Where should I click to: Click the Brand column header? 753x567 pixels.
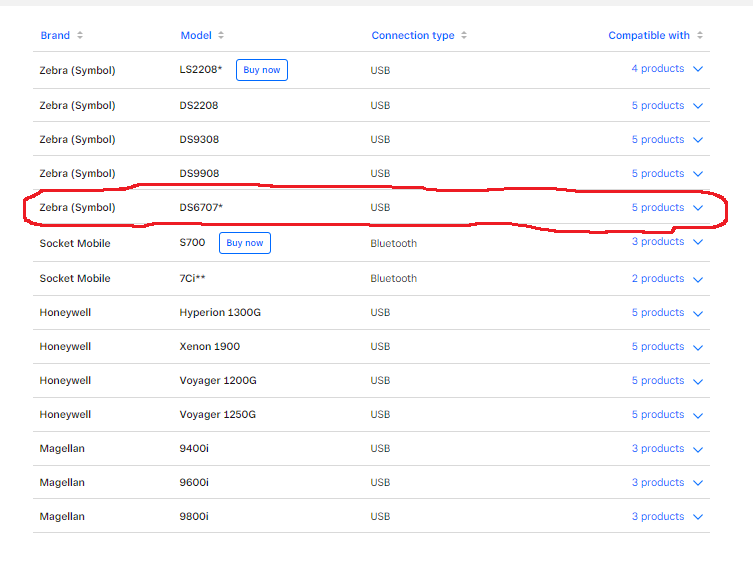click(55, 35)
